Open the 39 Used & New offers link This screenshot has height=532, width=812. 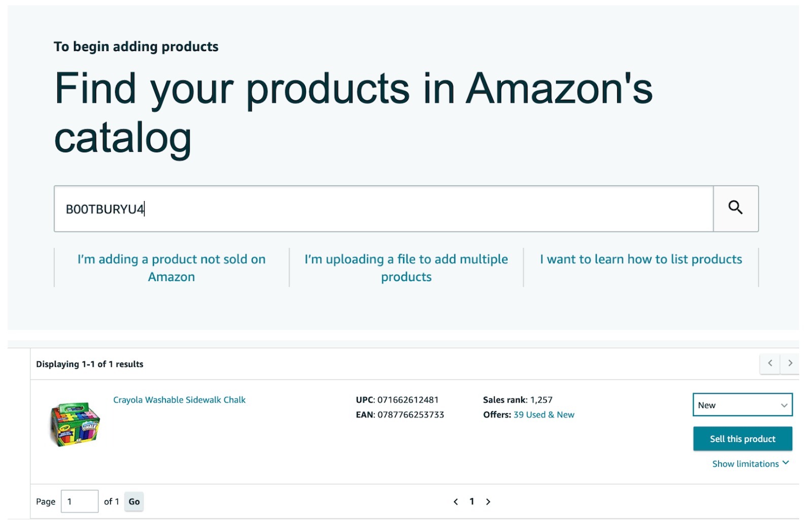(544, 415)
